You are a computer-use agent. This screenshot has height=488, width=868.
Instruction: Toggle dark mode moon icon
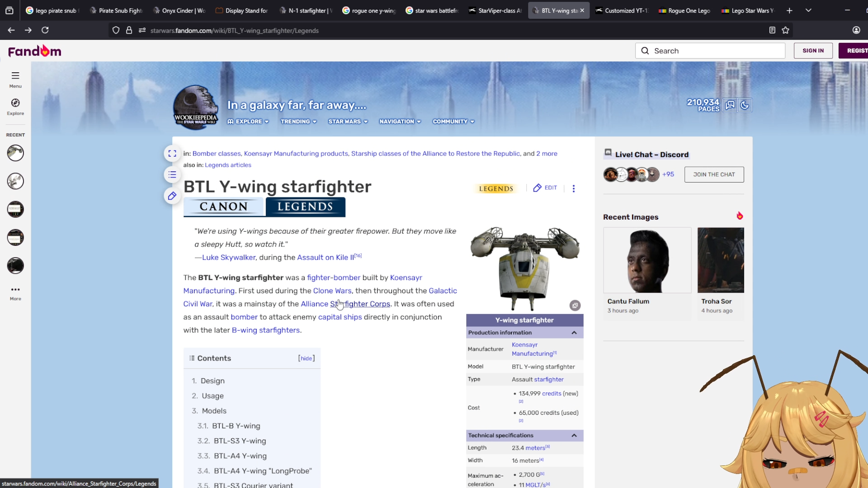745,105
